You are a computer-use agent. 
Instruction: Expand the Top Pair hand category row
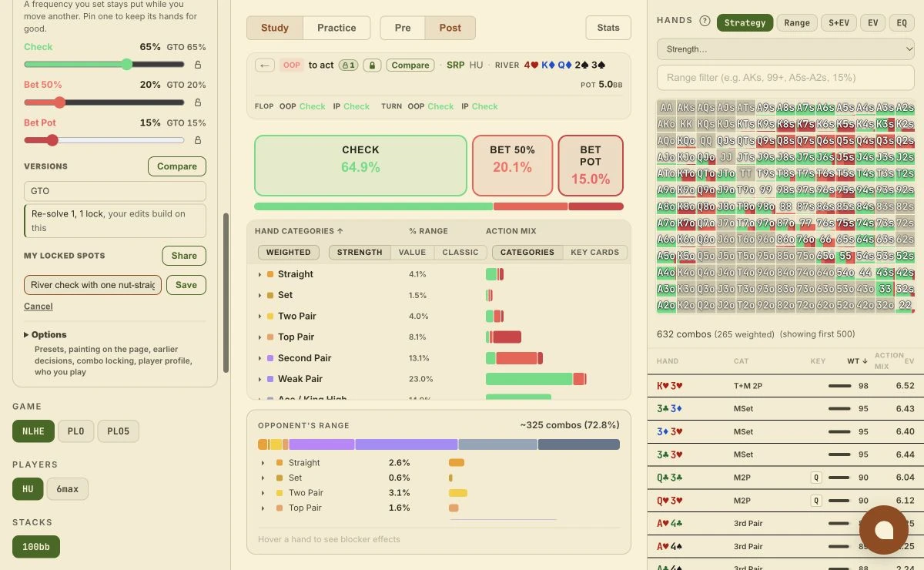coord(260,337)
